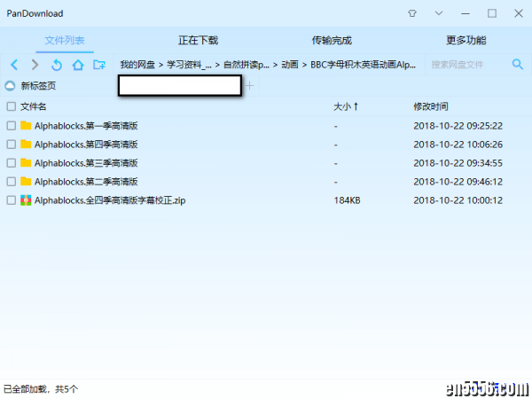The height and width of the screenshot is (399, 532).
Task: Check the Alphablocks.全四季高清版字幕校正.zip checkbox
Action: tap(11, 200)
